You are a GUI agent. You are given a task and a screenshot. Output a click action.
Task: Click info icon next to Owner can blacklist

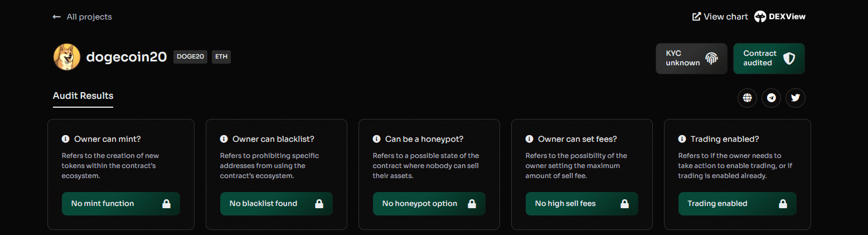224,139
